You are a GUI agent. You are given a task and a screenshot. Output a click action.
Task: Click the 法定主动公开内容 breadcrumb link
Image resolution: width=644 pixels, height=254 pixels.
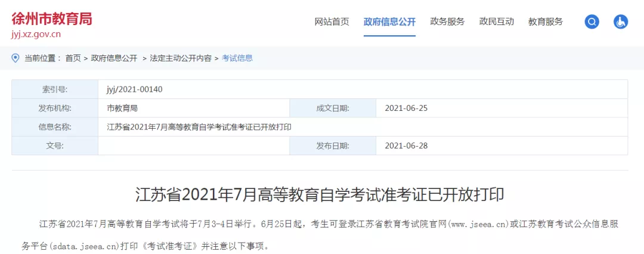click(x=180, y=58)
